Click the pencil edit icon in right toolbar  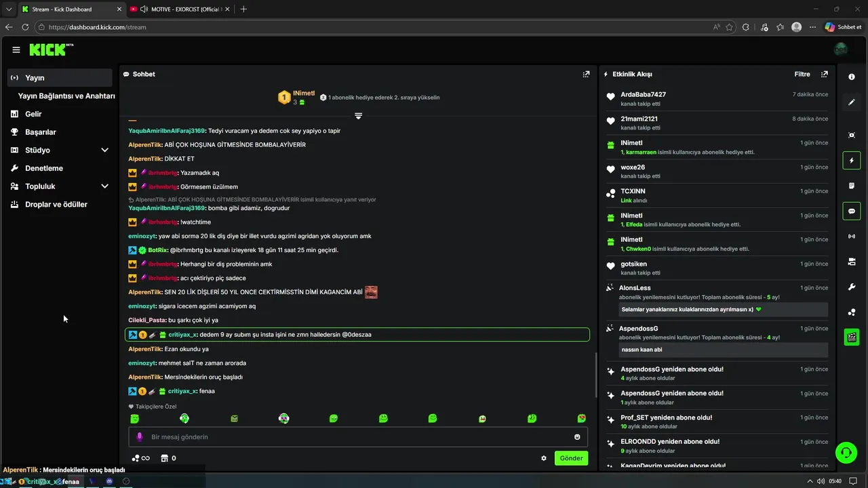point(852,102)
